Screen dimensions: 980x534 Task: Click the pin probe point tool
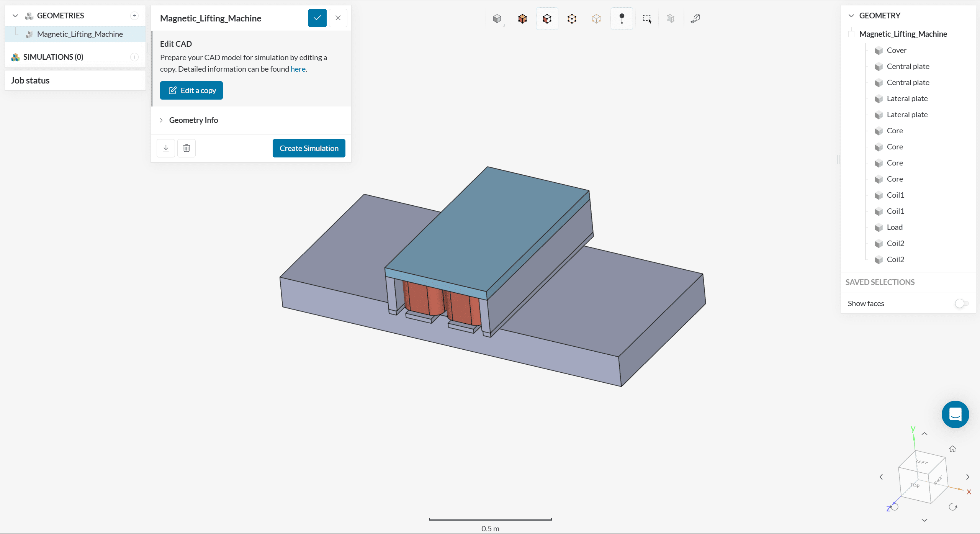(x=622, y=18)
